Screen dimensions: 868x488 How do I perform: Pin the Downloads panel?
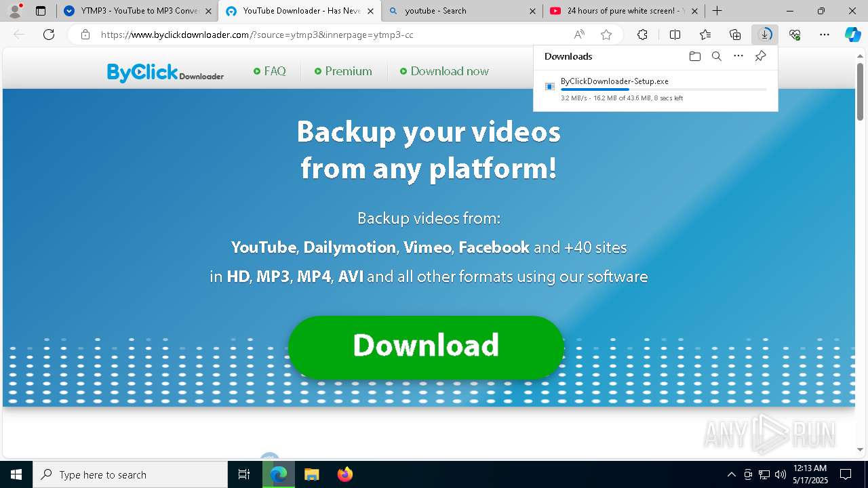pyautogui.click(x=760, y=56)
